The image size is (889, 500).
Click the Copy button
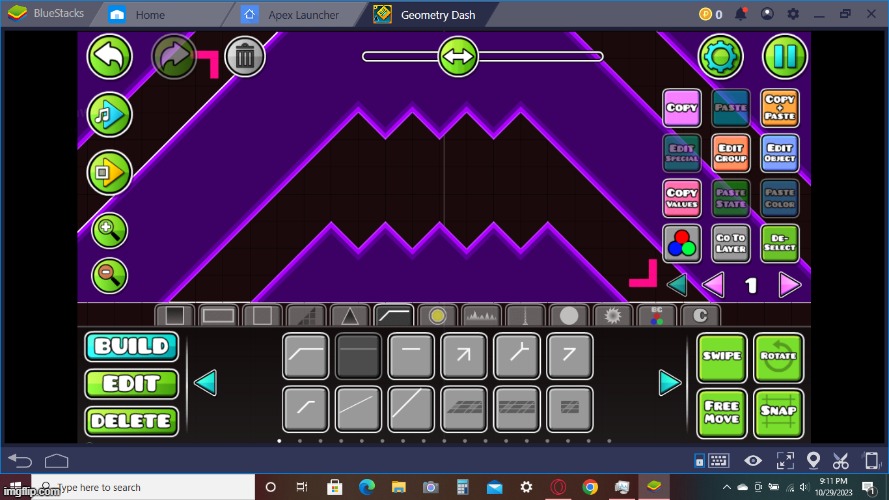(681, 108)
